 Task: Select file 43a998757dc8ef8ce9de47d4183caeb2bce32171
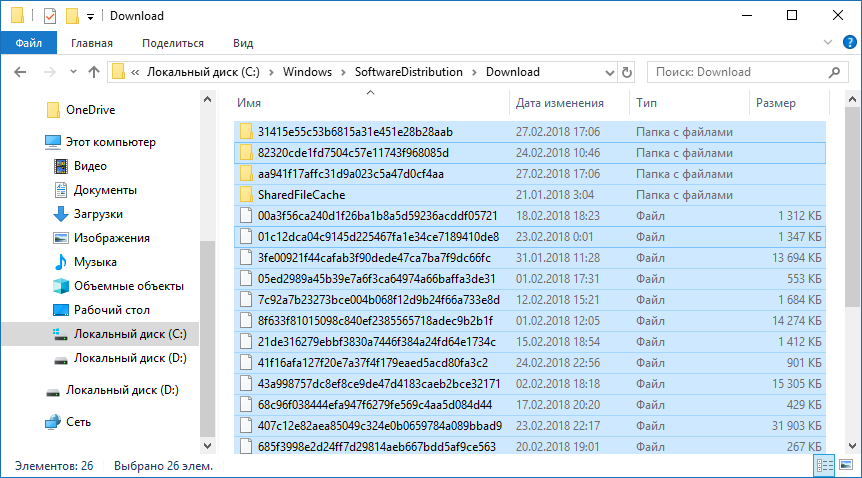tap(529, 384)
